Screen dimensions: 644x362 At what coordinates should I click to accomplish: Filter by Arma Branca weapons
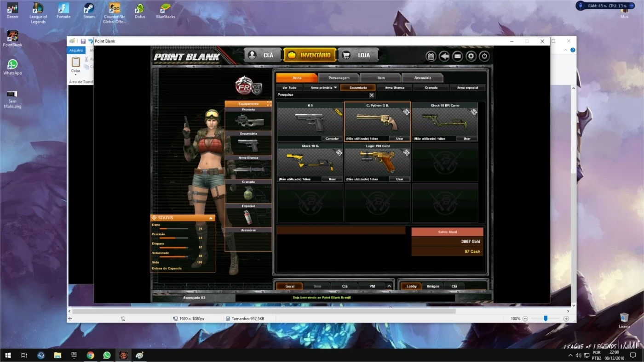[x=395, y=87]
